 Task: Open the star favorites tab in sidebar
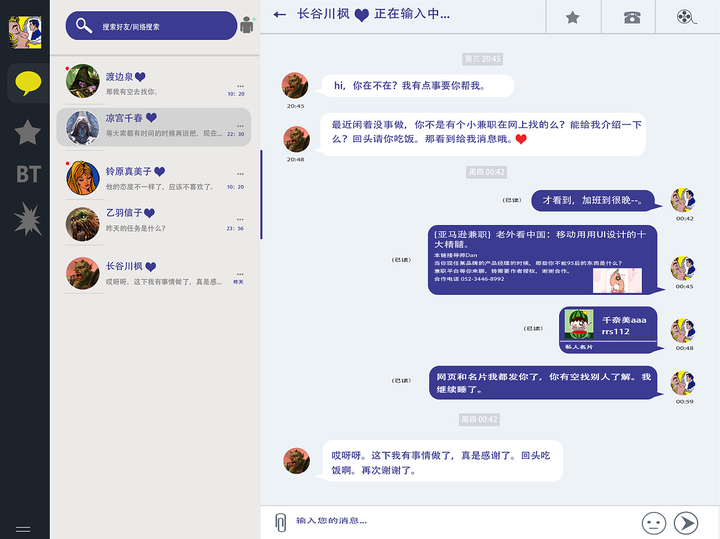28,132
